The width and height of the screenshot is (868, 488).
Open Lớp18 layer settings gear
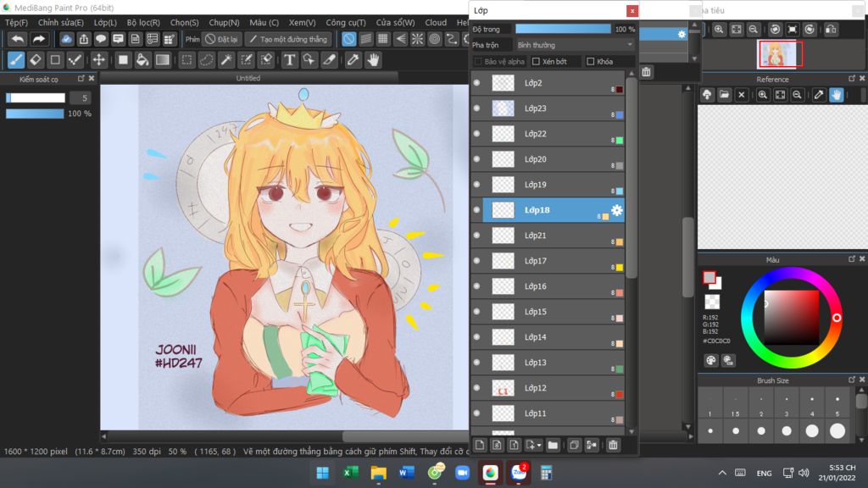[x=617, y=210]
